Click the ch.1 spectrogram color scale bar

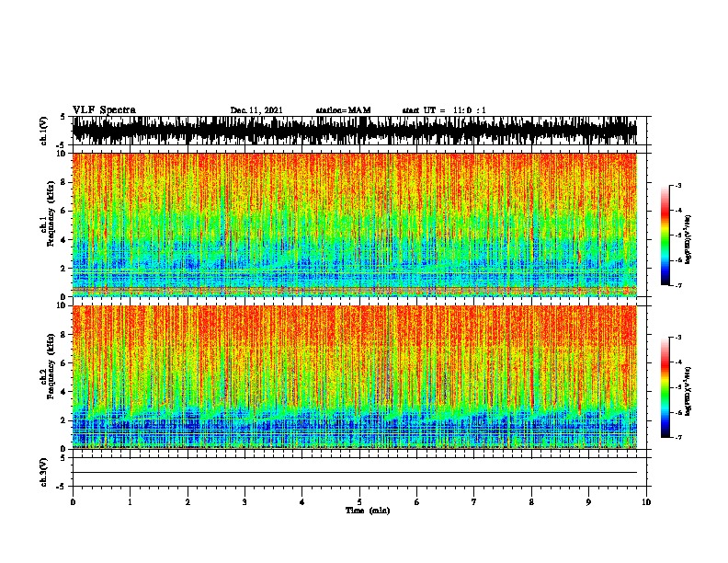pyautogui.click(x=665, y=236)
